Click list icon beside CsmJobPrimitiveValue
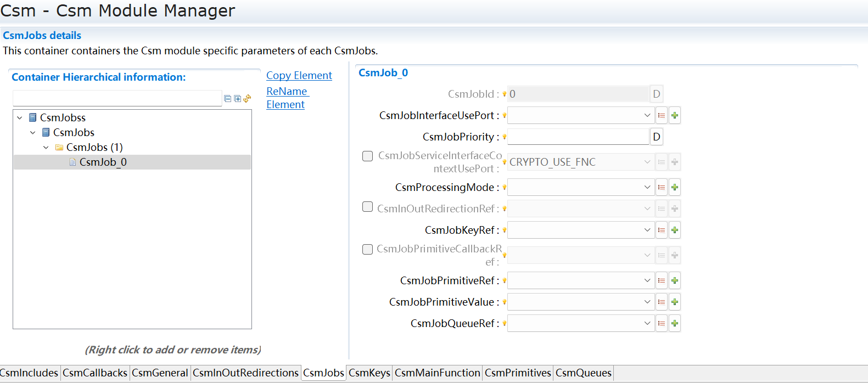This screenshot has width=868, height=383. pyautogui.click(x=662, y=302)
